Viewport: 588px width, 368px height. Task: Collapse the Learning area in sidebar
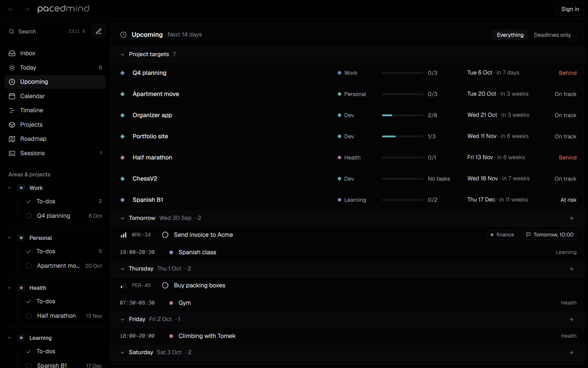pos(9,338)
